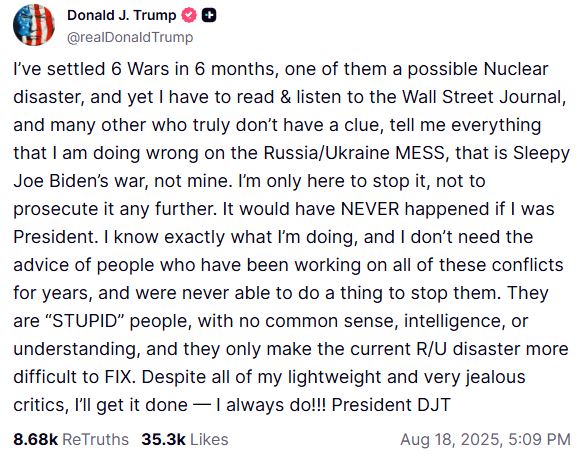Image resolution: width=579 pixels, height=464 pixels.
Task: View the 8.68k ReTruths count
Action: click(x=35, y=439)
